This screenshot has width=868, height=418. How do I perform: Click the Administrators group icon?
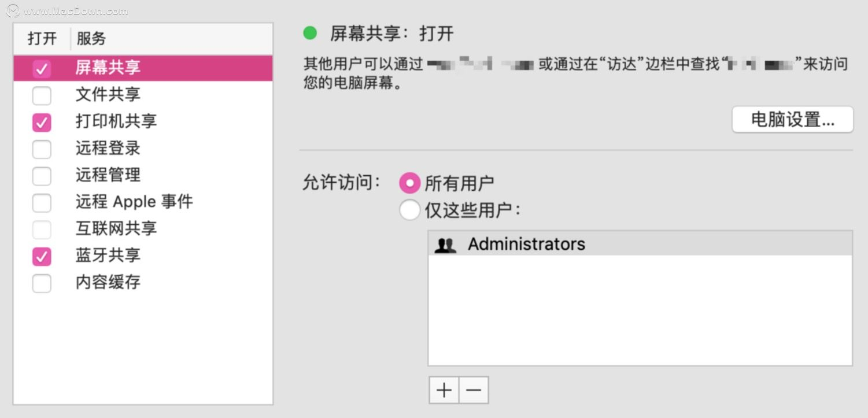click(445, 245)
